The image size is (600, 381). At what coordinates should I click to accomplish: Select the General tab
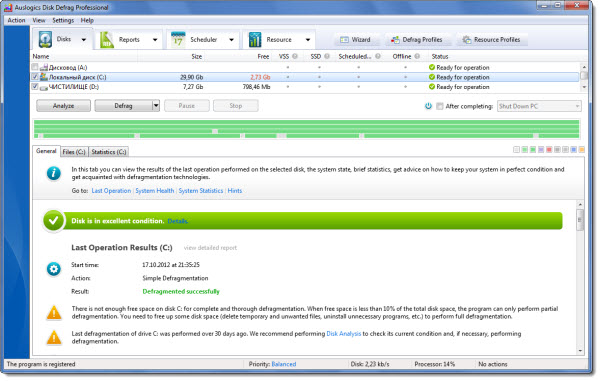pyautogui.click(x=46, y=151)
